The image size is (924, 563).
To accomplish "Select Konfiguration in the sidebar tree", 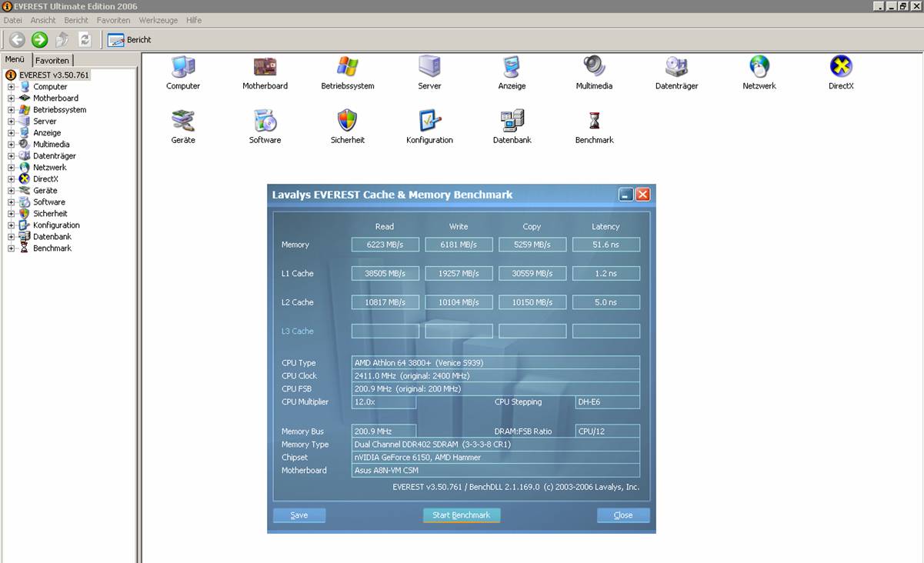I will [x=56, y=225].
